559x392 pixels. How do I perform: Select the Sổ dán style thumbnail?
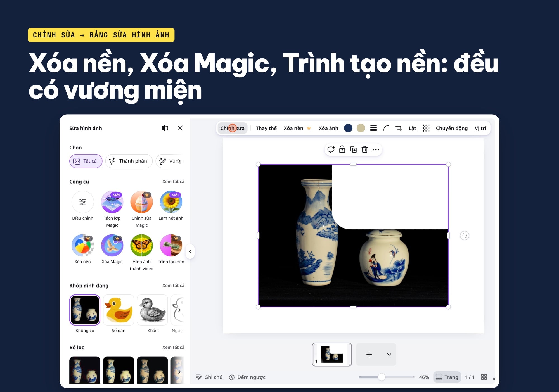[119, 310]
